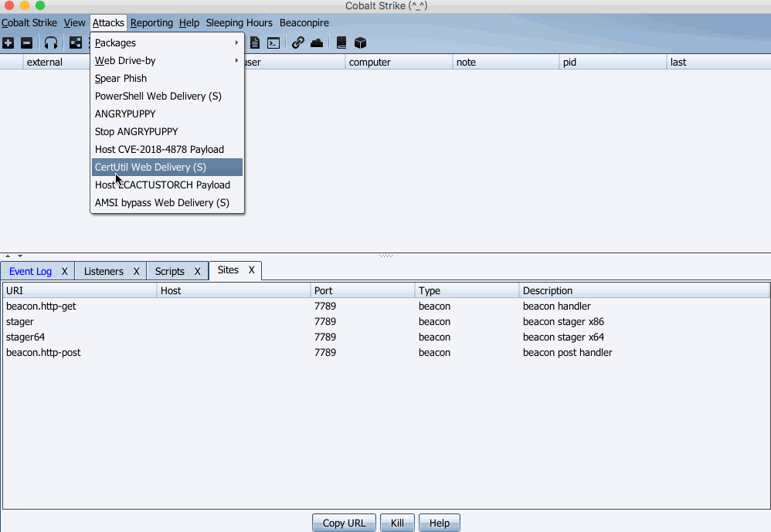Open the View menu
This screenshot has height=532, width=771.
pyautogui.click(x=74, y=22)
